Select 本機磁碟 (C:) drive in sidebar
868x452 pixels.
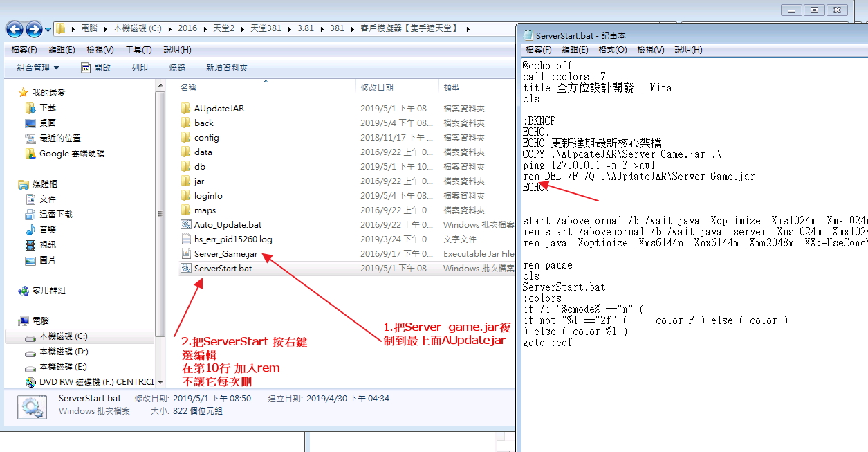(x=56, y=336)
